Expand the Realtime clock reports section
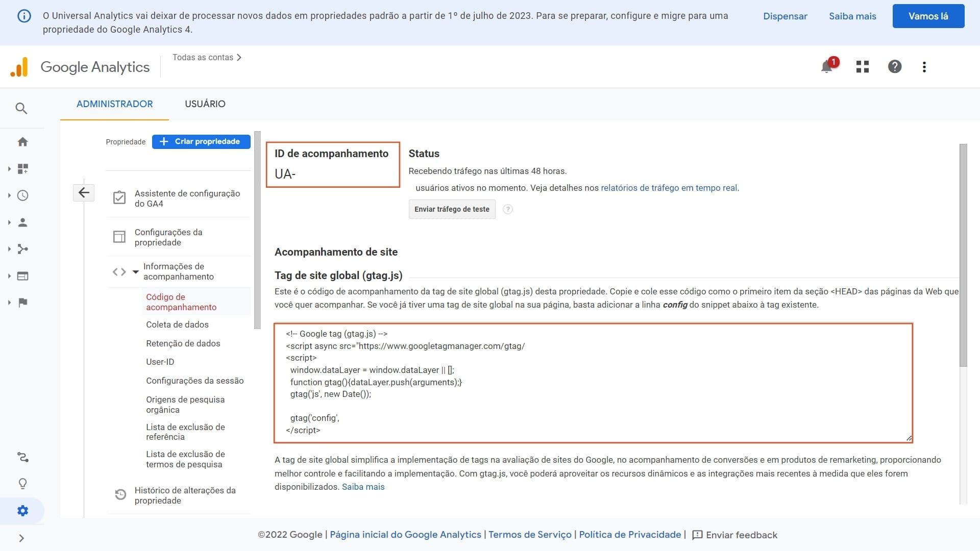 [22, 195]
